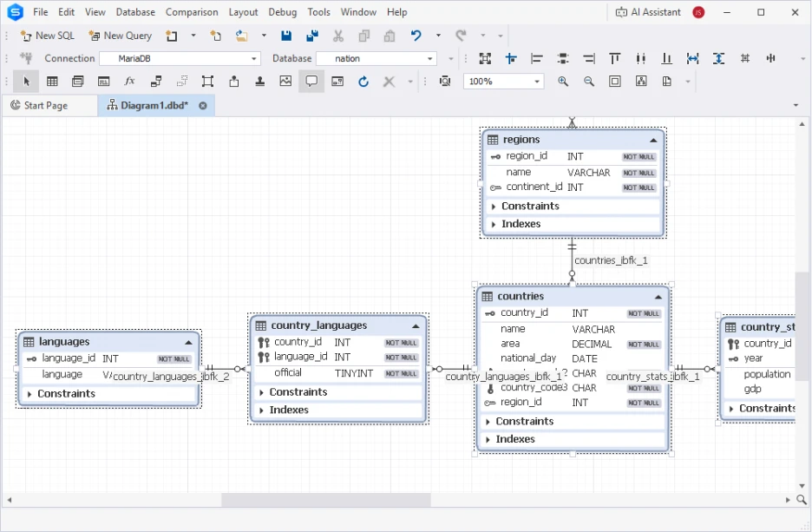
Task: Click the blue Undo arrow icon
Action: (416, 36)
